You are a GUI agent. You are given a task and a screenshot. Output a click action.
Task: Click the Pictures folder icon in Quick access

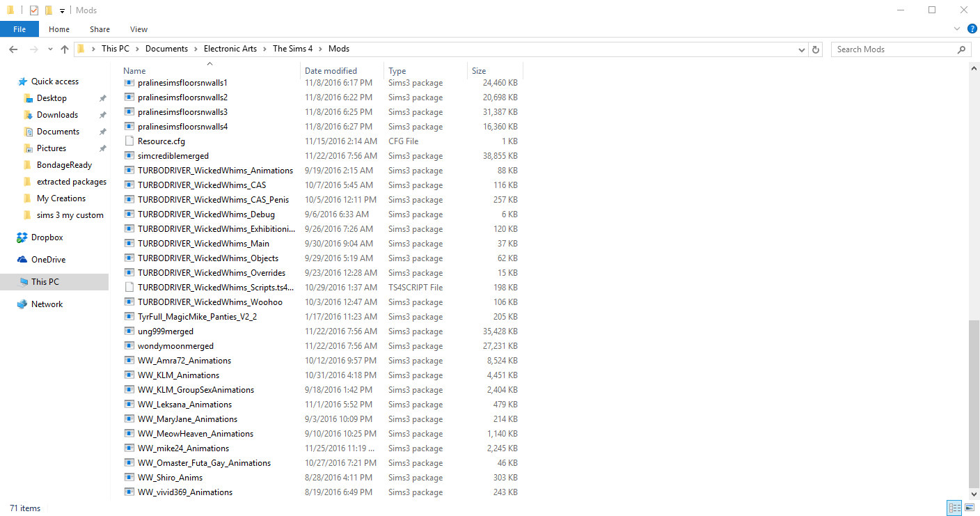[28, 148]
